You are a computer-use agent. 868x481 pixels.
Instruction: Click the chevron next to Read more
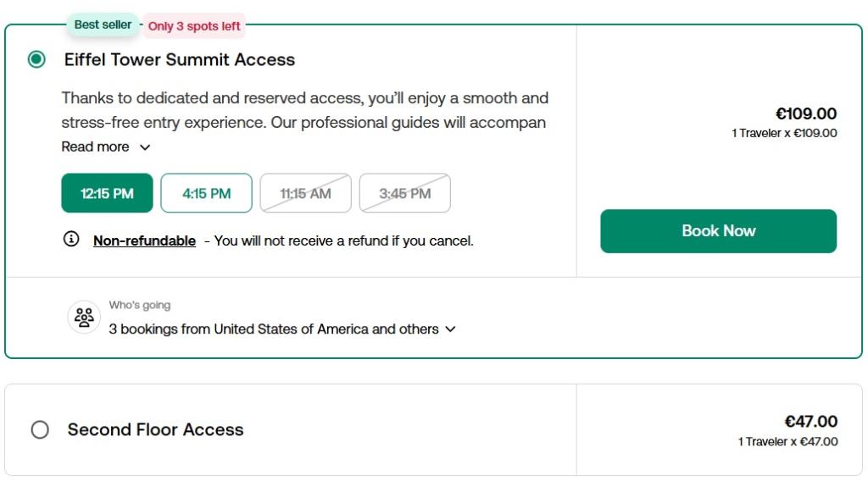click(x=145, y=147)
